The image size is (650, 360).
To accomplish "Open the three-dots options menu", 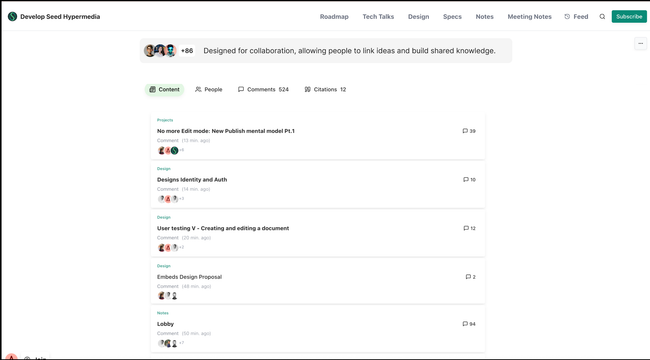I will click(640, 44).
